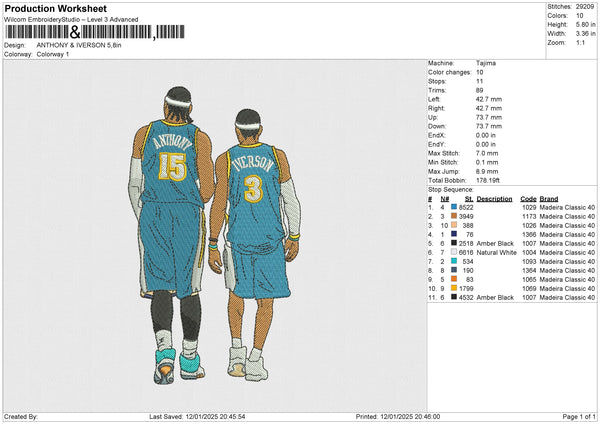600x424 pixels.
Task: Click the Max Jump value 8.9 mm
Action: 487,171
